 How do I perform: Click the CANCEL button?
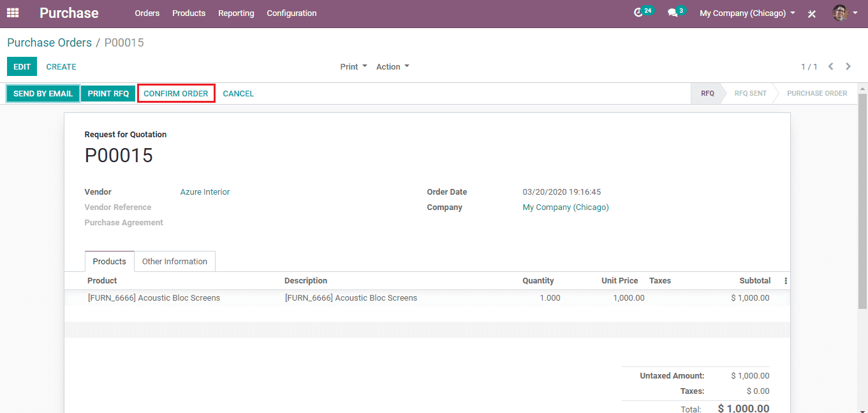(239, 93)
